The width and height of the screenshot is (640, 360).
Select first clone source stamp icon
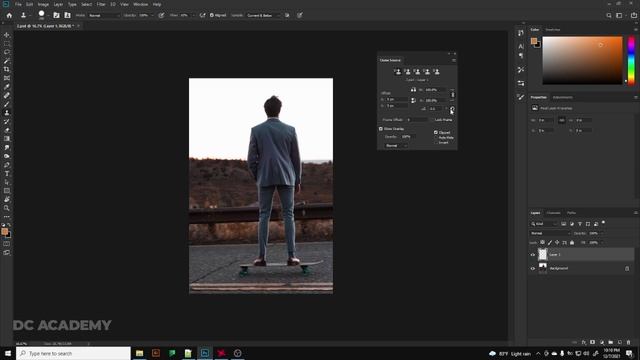pos(398,72)
